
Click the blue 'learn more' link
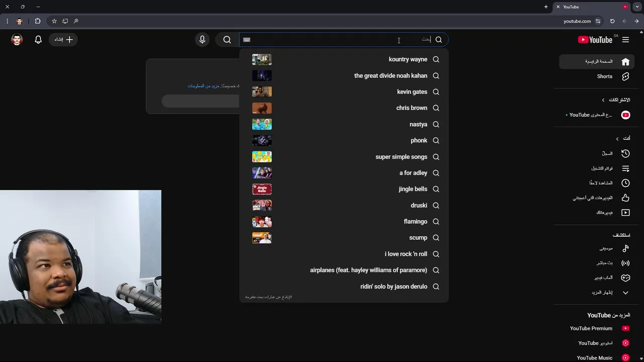click(x=203, y=86)
